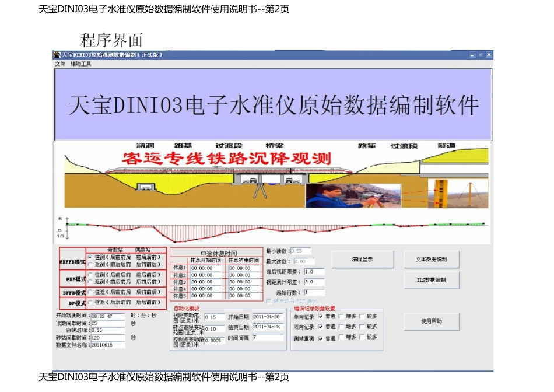This screenshot has width=554, height=392.
Task: Click the 数据文件名称 field
Action: (x=108, y=345)
